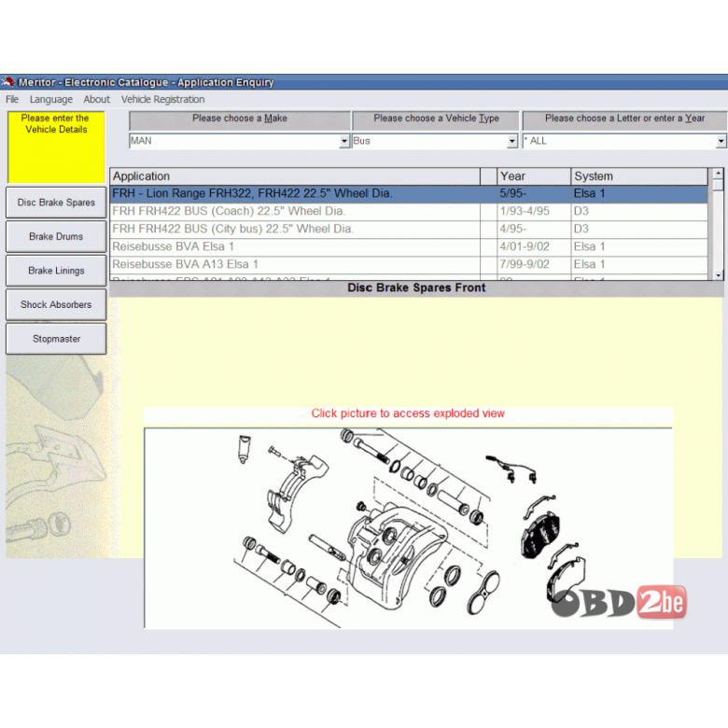This screenshot has width=728, height=728.
Task: Click the Meritor application icon in title bar
Action: pos(7,82)
